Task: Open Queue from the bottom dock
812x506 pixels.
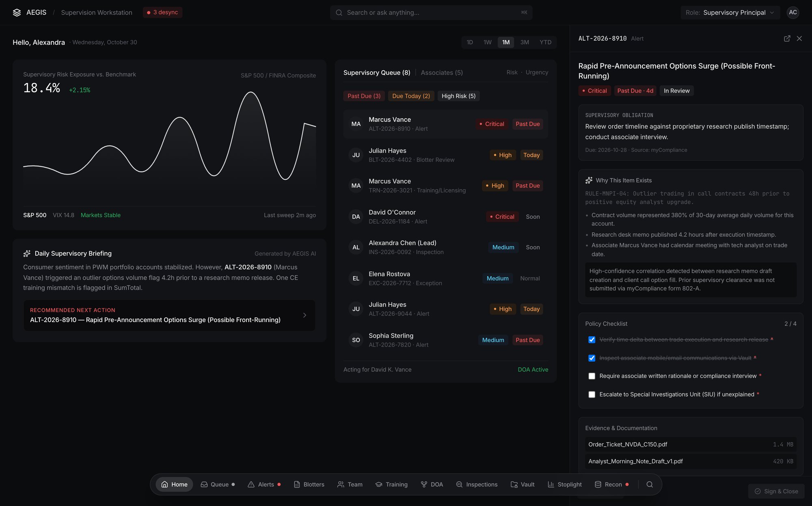Action: pos(218,484)
